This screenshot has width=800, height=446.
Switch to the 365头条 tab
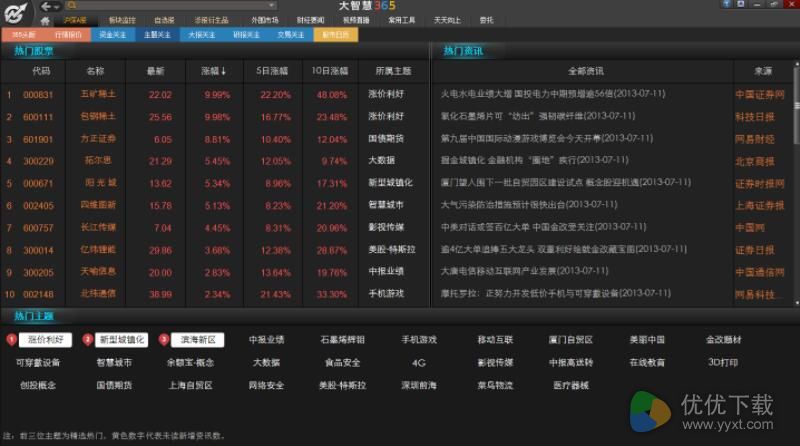[x=23, y=35]
